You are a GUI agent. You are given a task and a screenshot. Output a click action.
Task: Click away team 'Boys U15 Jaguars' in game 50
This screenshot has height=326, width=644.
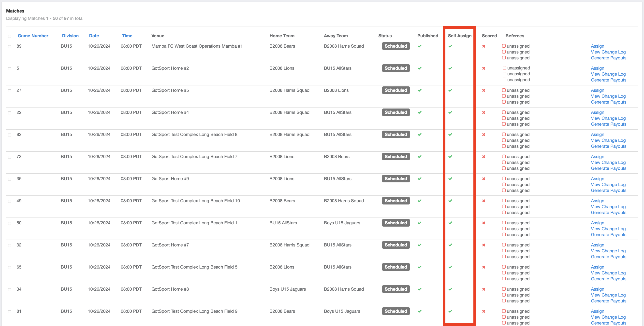[x=342, y=223]
